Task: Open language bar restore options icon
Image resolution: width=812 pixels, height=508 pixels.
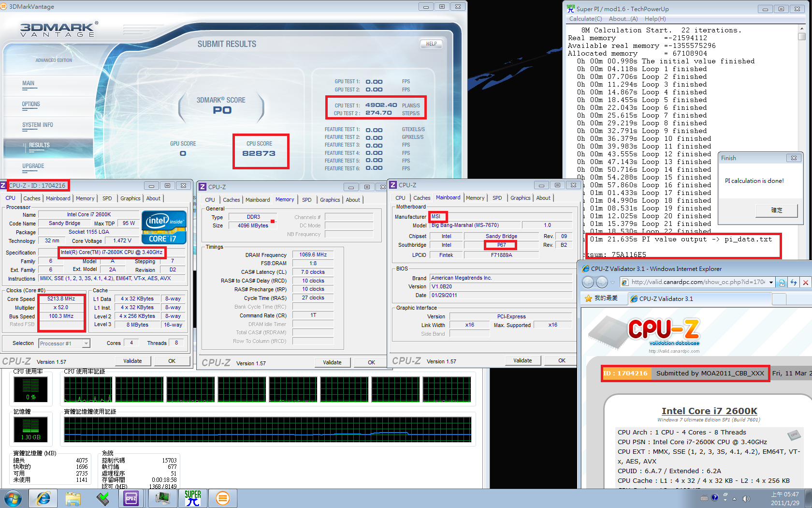Action: (x=725, y=495)
